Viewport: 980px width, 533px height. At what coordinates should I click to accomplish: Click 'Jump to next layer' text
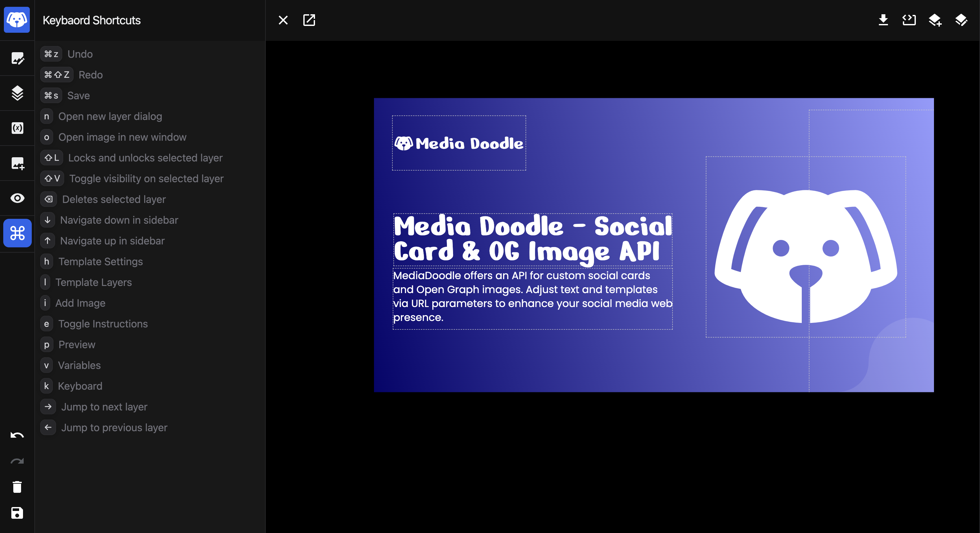tap(104, 407)
